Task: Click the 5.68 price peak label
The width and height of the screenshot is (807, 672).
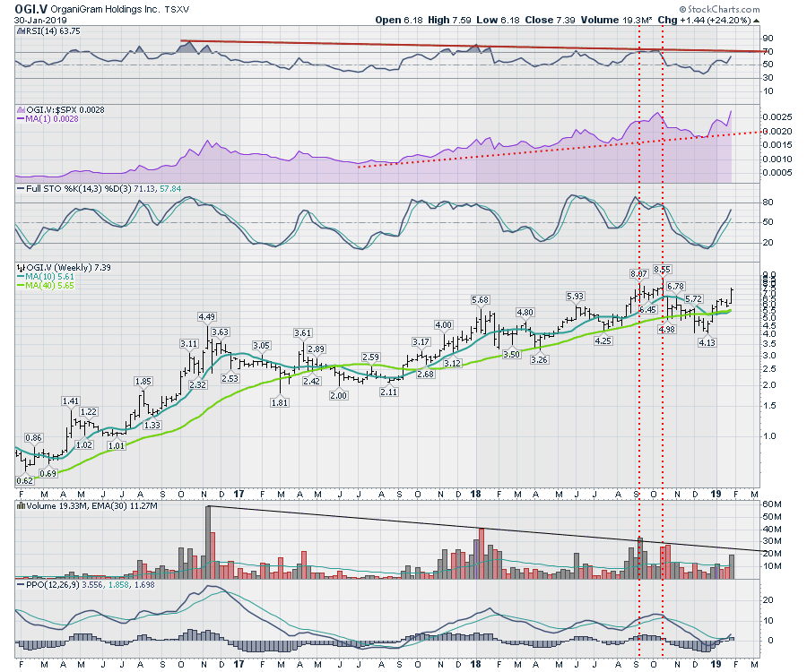Action: [480, 300]
